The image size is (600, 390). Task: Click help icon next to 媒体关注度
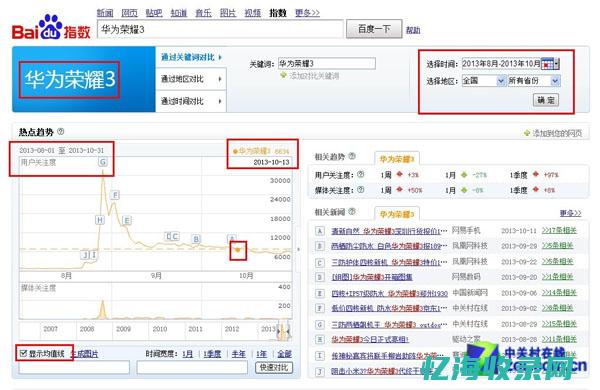[x=360, y=189]
